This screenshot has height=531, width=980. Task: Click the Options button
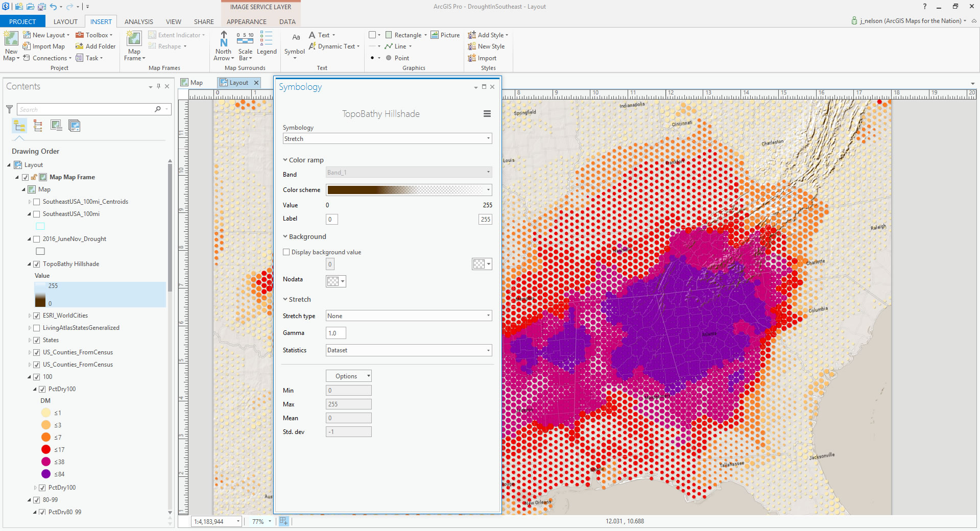pyautogui.click(x=348, y=376)
